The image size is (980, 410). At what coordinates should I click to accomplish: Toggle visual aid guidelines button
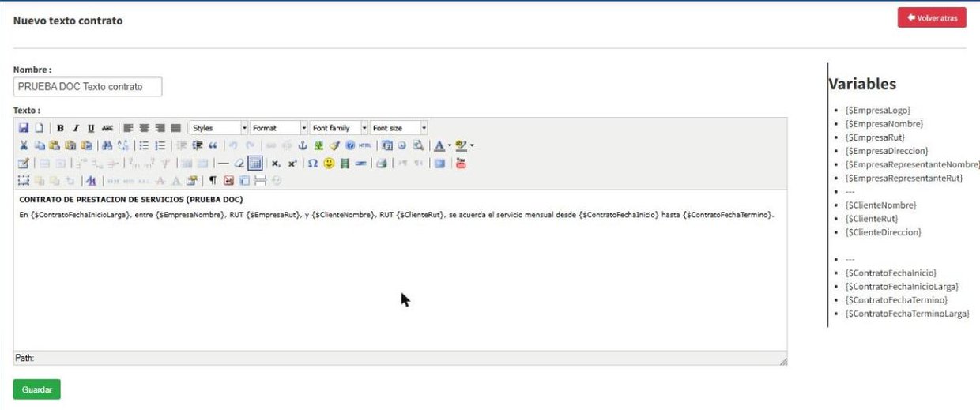point(255,164)
